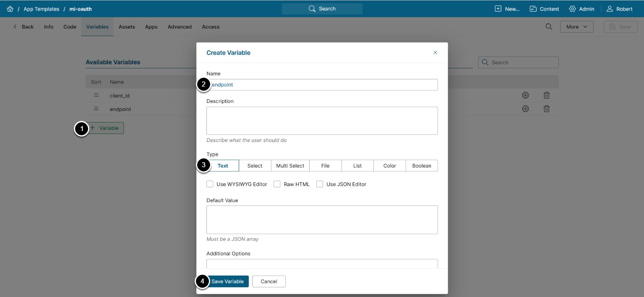Cancel the Create Variable dialog

pyautogui.click(x=269, y=281)
